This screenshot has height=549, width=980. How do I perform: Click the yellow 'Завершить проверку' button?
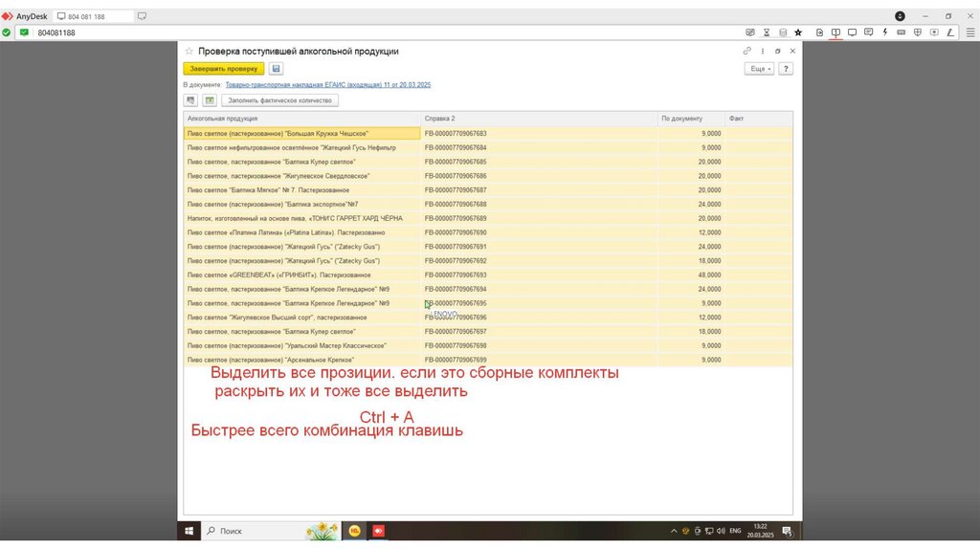click(224, 69)
